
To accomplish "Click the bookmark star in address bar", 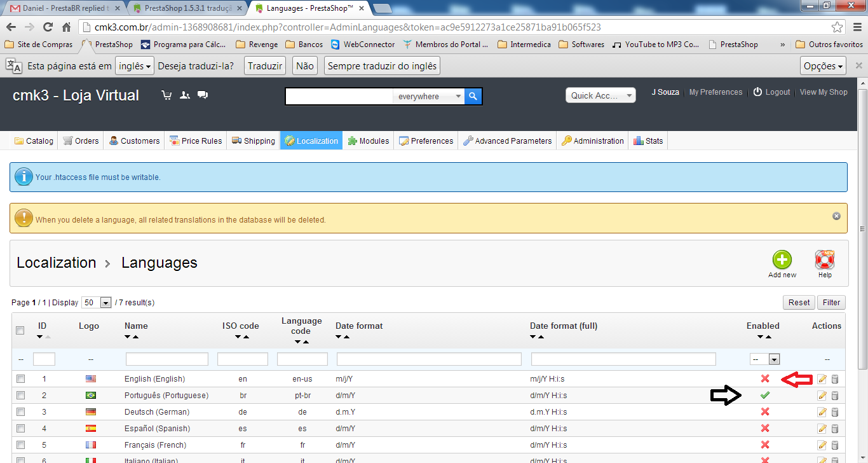I will [x=837, y=27].
